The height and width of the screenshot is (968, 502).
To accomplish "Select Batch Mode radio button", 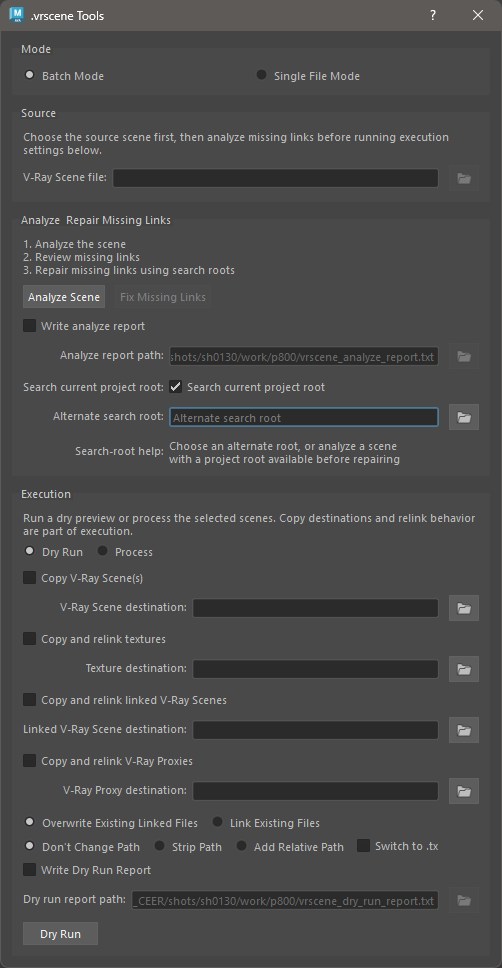I will [30, 75].
